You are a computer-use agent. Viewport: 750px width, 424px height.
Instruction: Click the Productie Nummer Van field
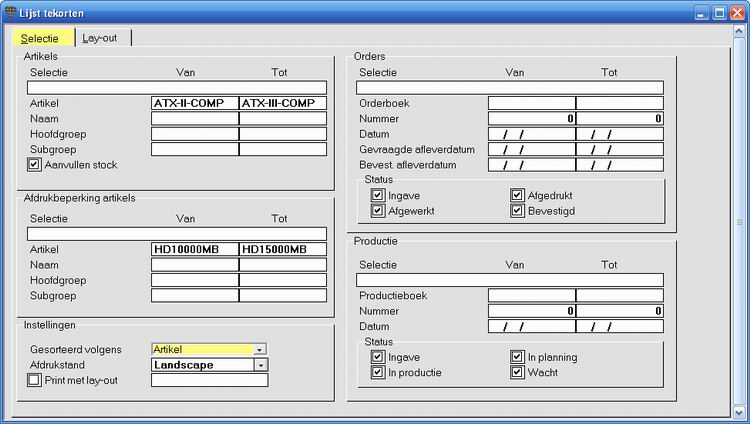click(532, 311)
